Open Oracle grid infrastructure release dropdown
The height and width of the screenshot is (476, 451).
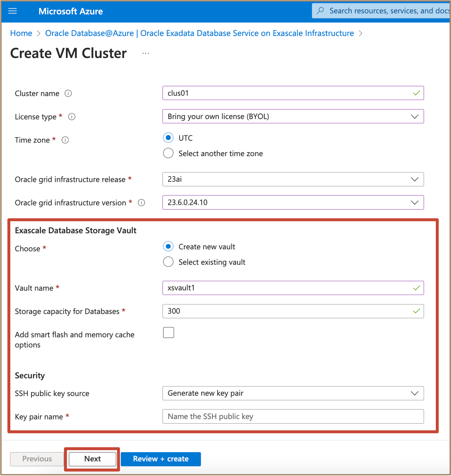(x=293, y=179)
